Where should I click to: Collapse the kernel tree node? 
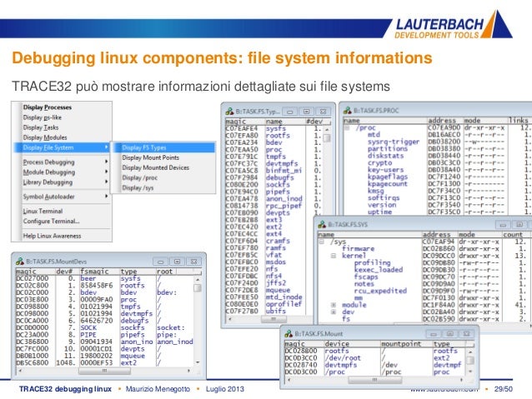point(334,256)
